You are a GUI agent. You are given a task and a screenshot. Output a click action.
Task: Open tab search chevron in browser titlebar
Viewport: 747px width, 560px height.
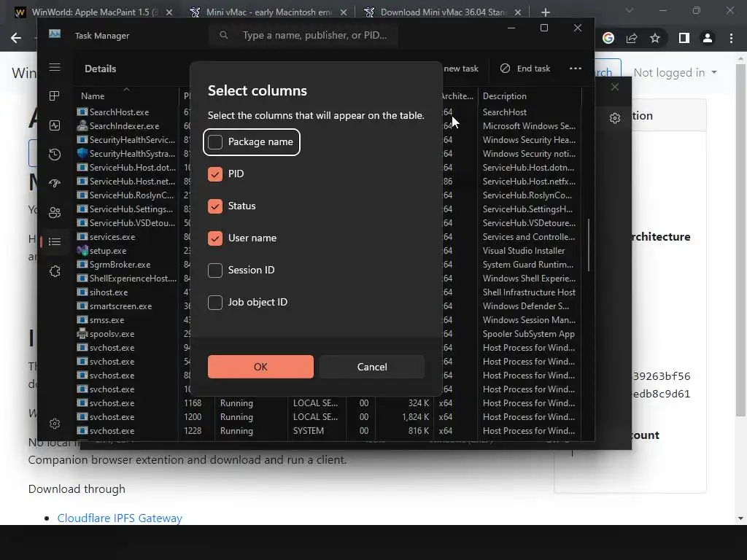(630, 10)
